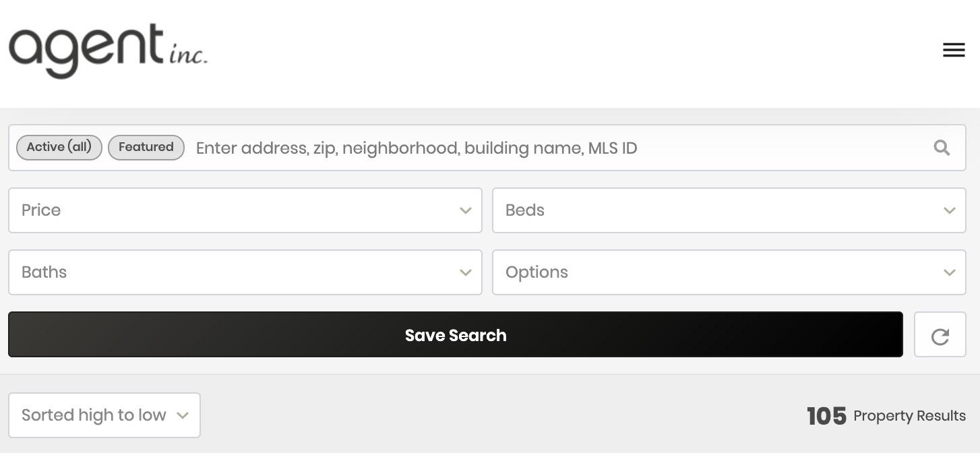The width and height of the screenshot is (980, 453).
Task: Click the Agent Inc. logo
Action: point(108,51)
